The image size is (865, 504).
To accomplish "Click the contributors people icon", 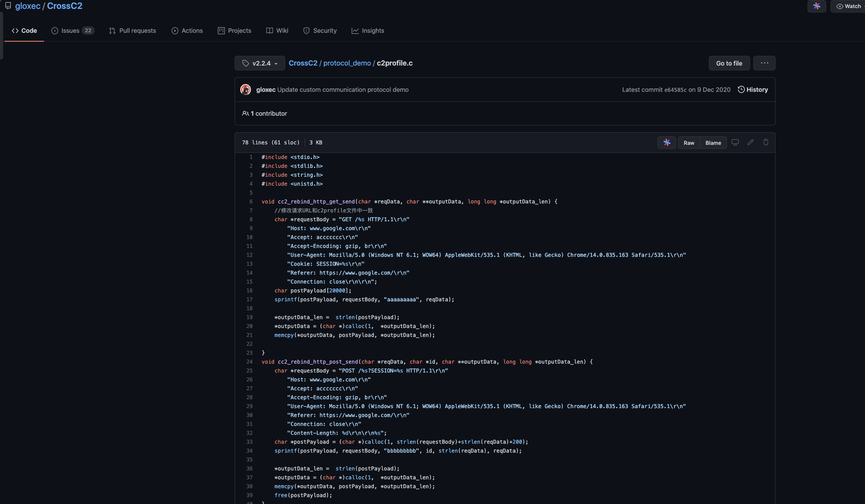I will pos(246,113).
